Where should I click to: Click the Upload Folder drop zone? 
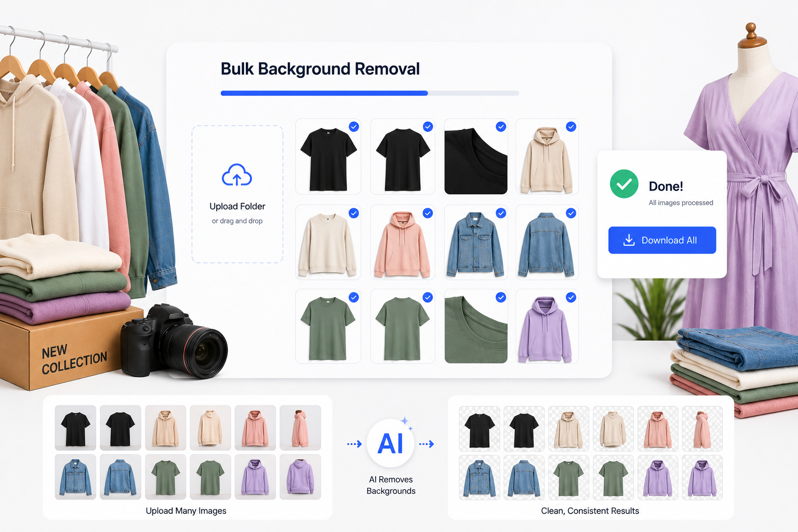tap(237, 194)
